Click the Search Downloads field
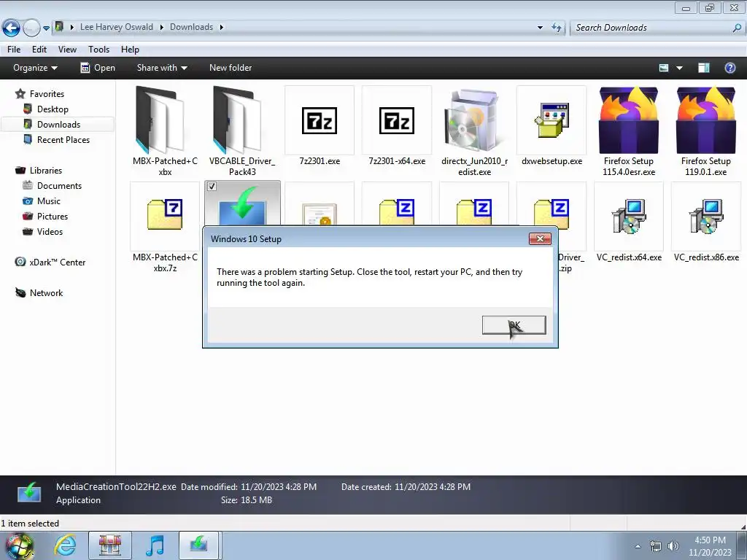The width and height of the screenshot is (747, 560). [x=651, y=28]
